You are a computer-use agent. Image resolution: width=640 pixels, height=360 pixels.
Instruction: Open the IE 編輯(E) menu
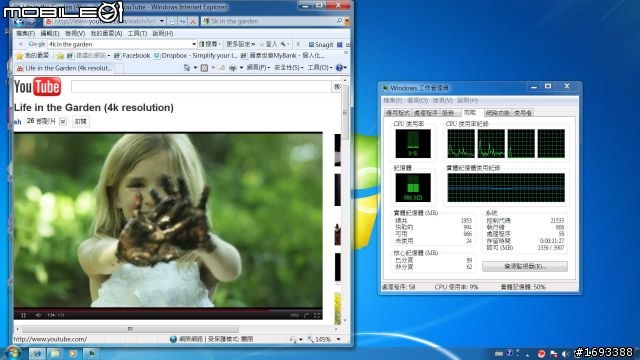coord(50,33)
